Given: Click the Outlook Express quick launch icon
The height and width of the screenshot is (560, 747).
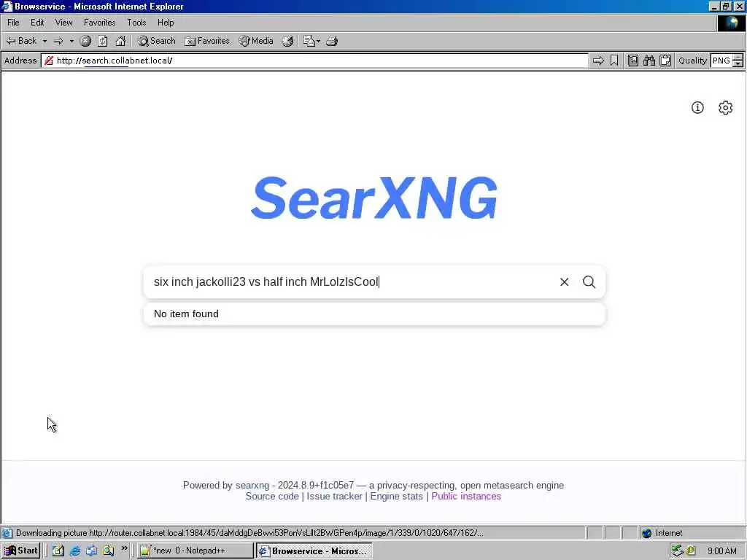Looking at the screenshot, I should (91, 551).
